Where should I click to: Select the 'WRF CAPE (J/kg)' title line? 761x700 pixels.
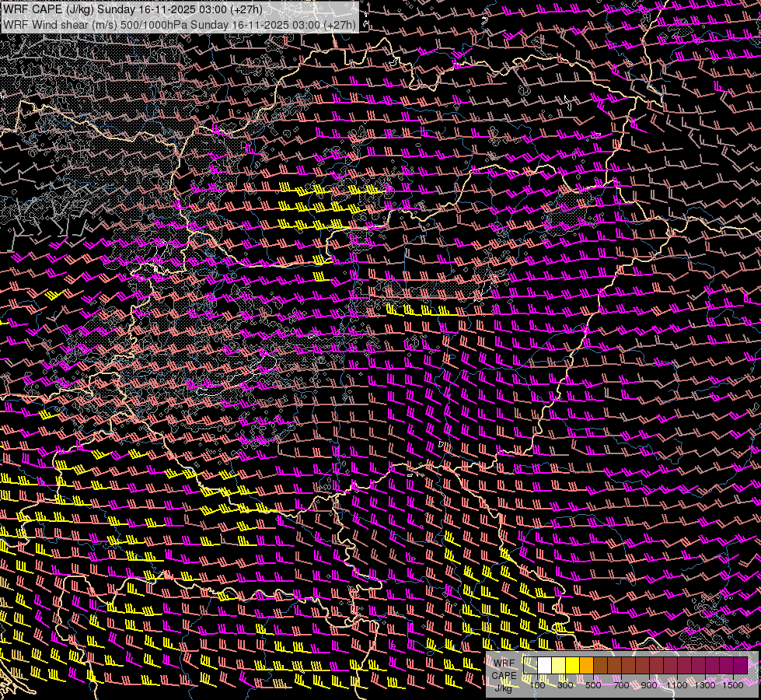132,9
